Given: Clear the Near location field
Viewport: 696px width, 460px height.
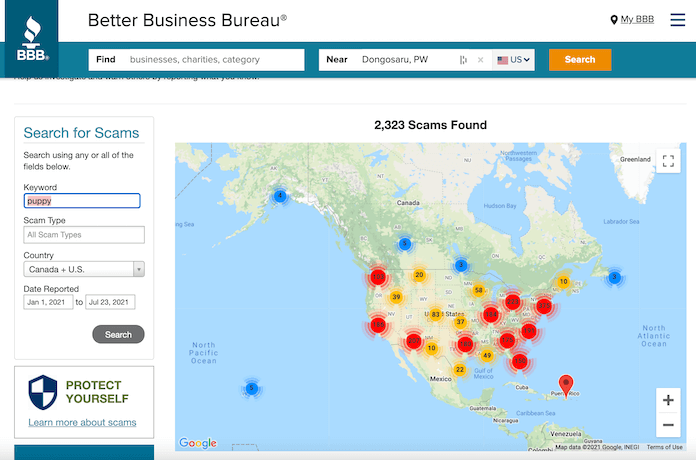Looking at the screenshot, I should tap(480, 60).
